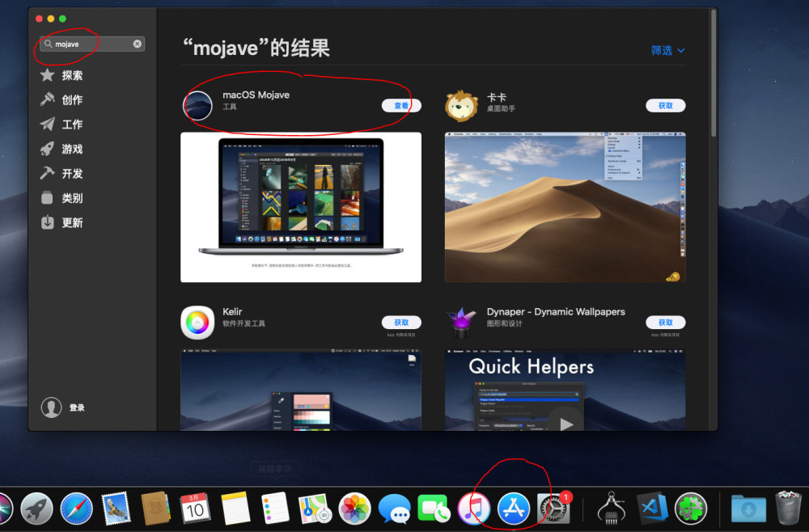Viewport: 809px width, 532px height.
Task: Open 卡卡 desert dune screenshot preview
Action: 565,207
